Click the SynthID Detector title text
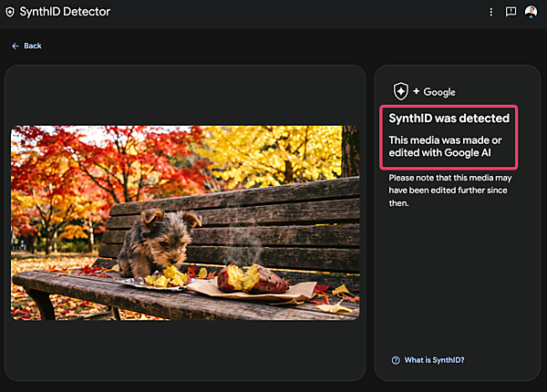 coord(65,12)
